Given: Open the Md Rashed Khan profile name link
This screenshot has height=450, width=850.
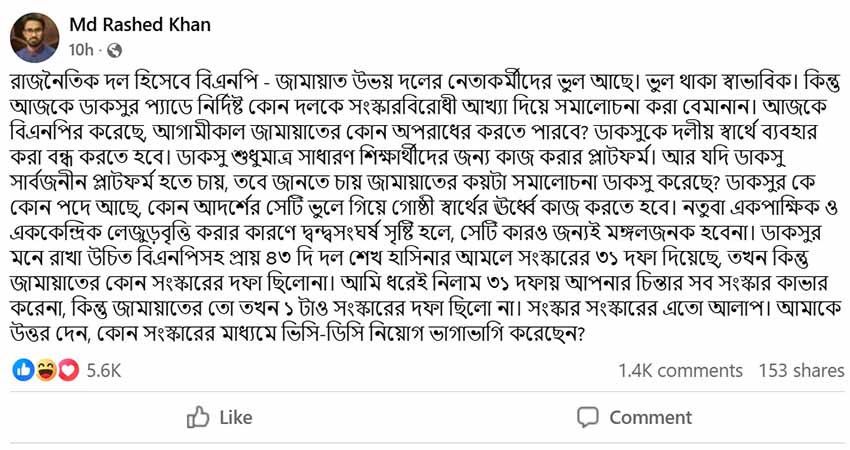Looking at the screenshot, I should click(140, 24).
